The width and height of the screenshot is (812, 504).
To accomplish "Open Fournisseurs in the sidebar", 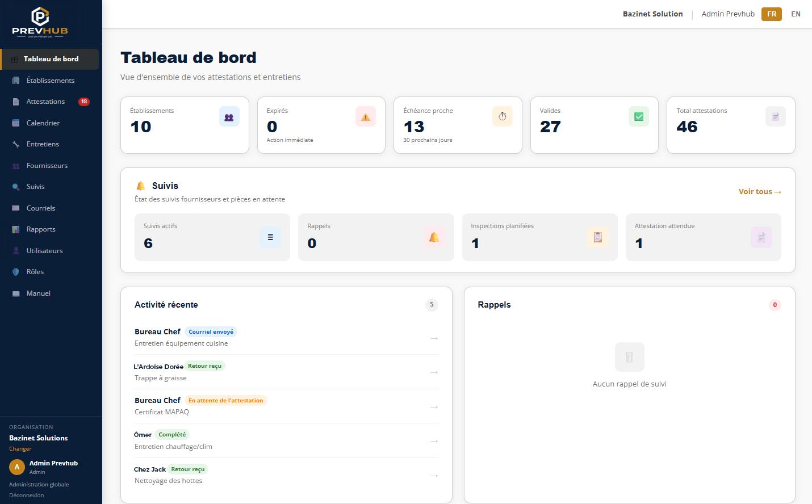I will click(50, 166).
